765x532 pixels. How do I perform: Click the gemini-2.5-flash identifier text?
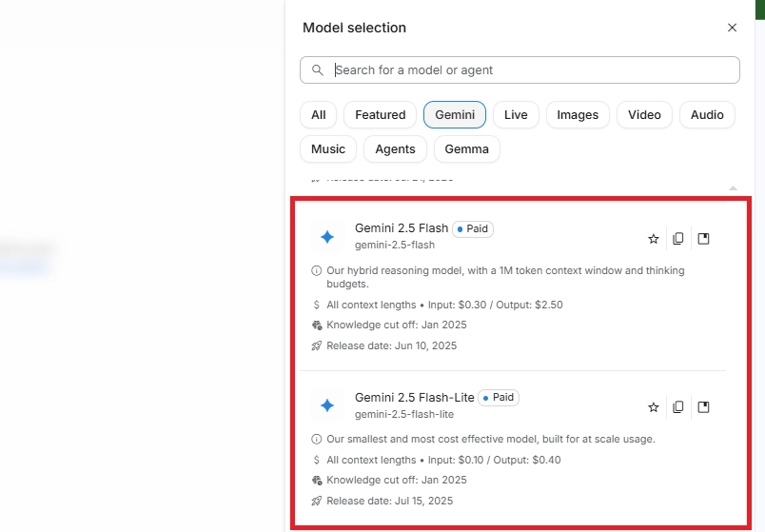coord(395,245)
